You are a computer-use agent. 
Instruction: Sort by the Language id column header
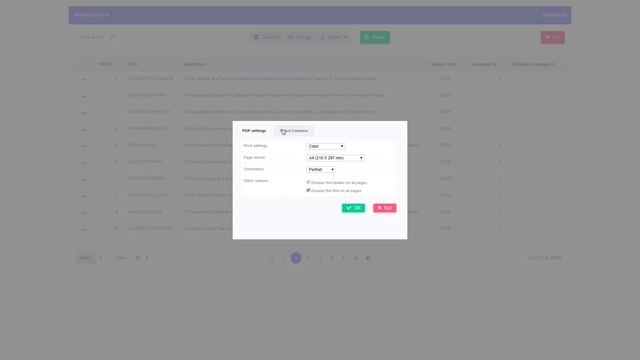click(484, 64)
